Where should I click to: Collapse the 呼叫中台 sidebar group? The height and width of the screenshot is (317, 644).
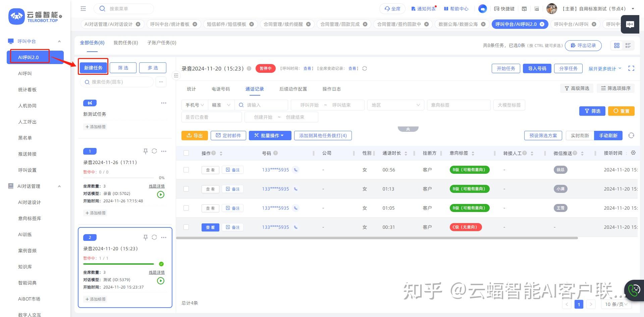(x=59, y=41)
